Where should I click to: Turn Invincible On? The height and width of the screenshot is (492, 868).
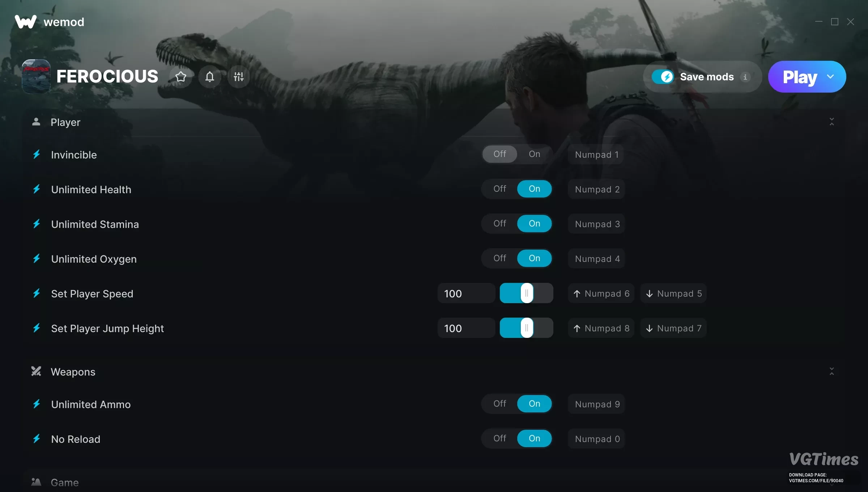point(534,154)
